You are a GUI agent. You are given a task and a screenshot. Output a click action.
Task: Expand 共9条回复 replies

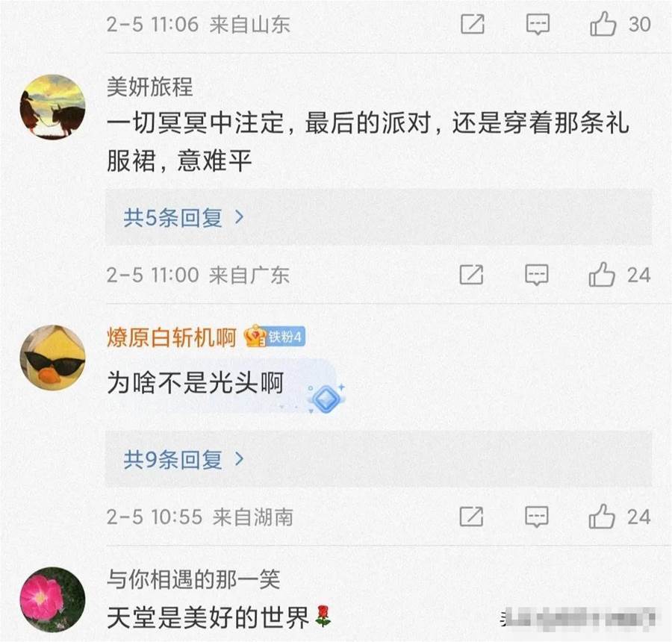183,459
